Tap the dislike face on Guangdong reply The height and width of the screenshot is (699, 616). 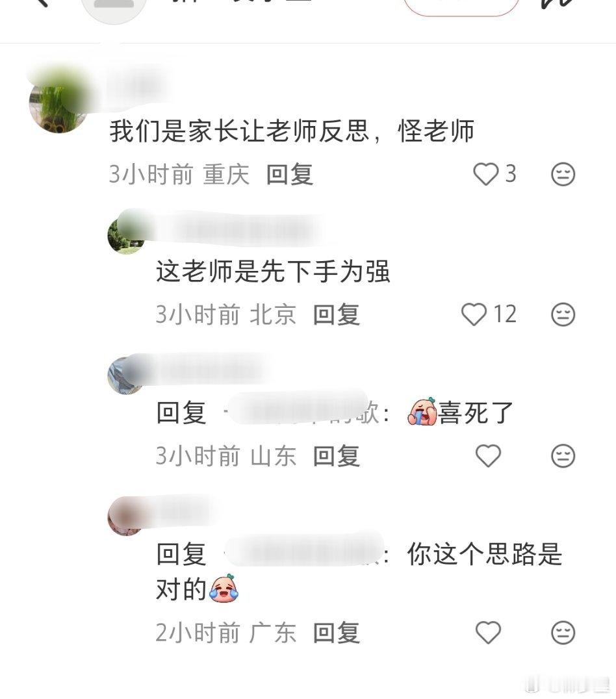[x=563, y=633]
